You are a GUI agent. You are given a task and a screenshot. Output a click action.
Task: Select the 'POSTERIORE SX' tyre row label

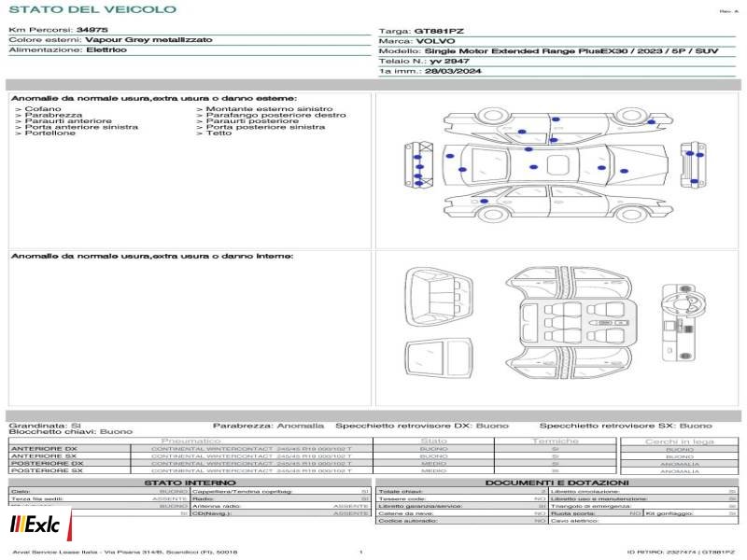pos(47,470)
